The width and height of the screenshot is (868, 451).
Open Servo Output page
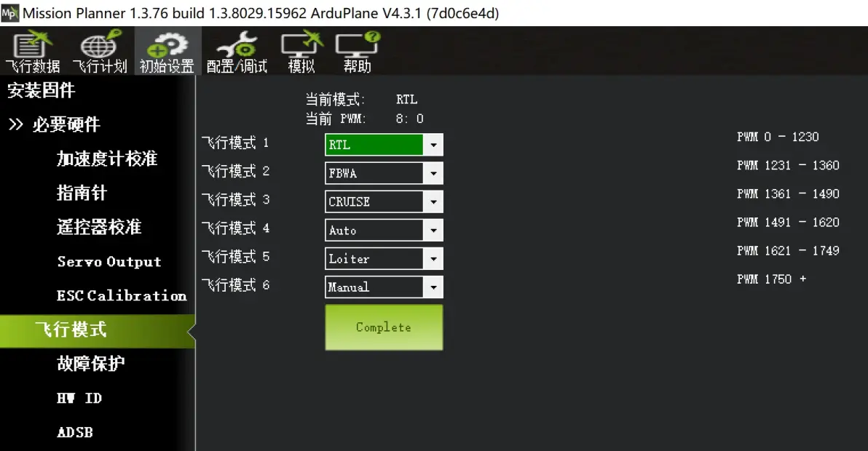109,261
